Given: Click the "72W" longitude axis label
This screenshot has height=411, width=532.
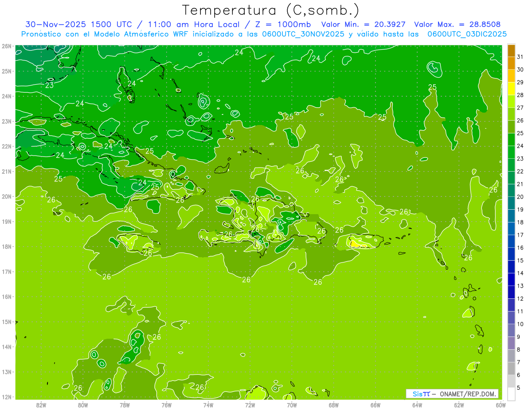Looking at the screenshot, I should tap(250, 405).
